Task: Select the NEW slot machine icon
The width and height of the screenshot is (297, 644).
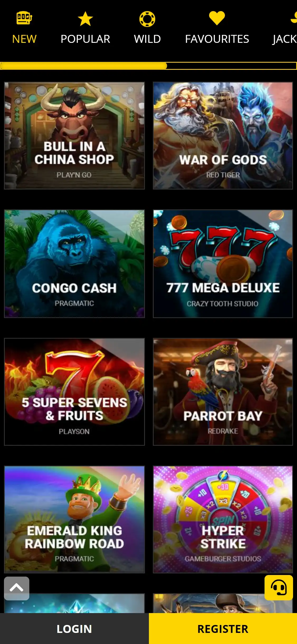Action: [24, 18]
